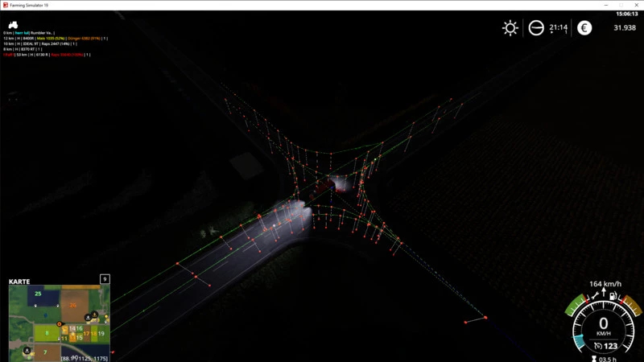This screenshot has height=362, width=644.
Task: Click the game clock time icon
Action: click(536, 28)
